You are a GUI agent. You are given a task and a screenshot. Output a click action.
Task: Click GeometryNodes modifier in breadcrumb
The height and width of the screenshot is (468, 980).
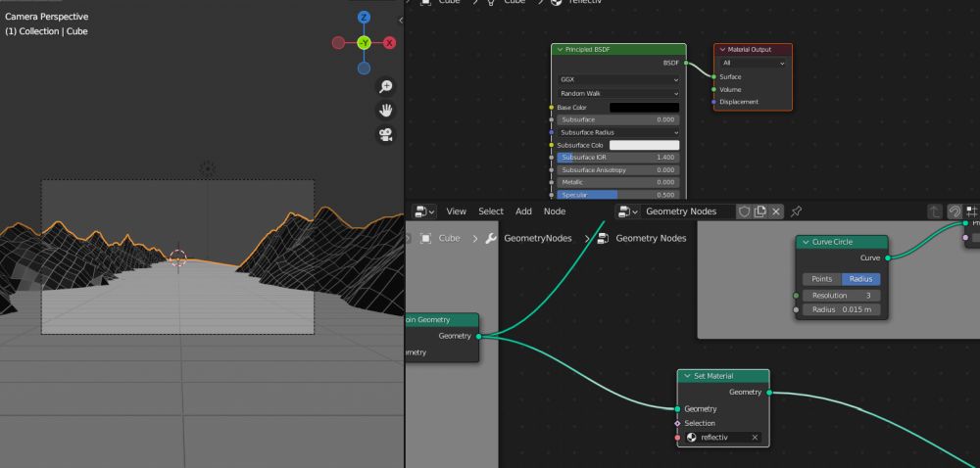[537, 238]
